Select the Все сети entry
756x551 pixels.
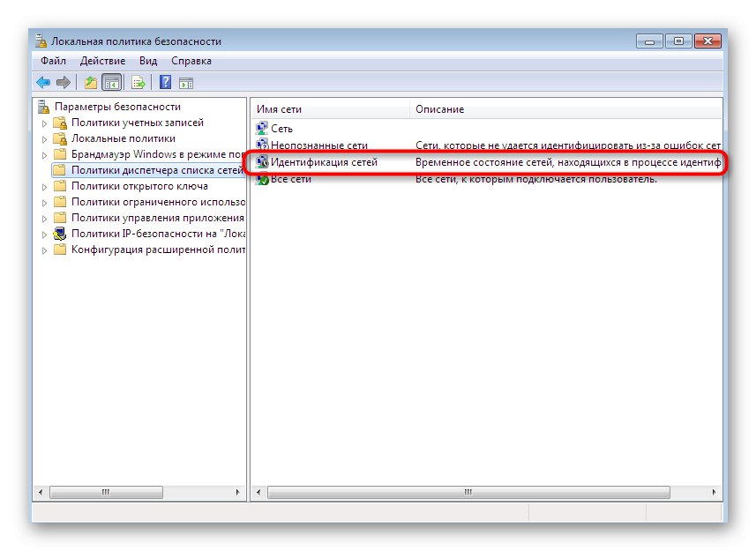pos(291,179)
